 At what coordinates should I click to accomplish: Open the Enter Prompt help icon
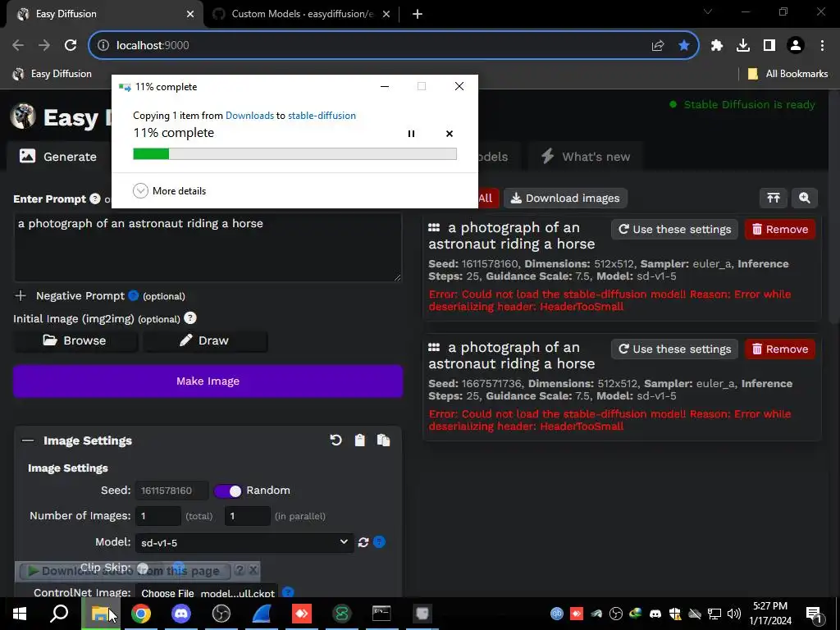[x=95, y=199]
